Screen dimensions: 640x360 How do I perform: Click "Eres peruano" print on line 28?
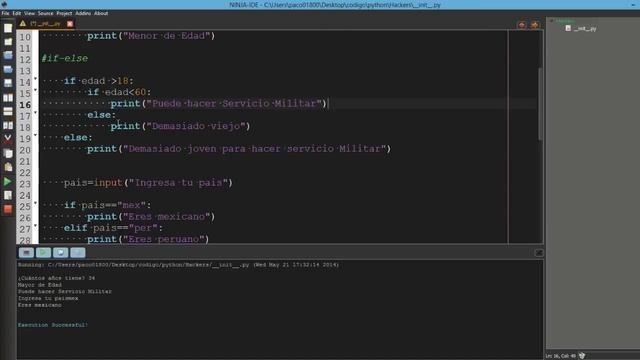pos(148,239)
